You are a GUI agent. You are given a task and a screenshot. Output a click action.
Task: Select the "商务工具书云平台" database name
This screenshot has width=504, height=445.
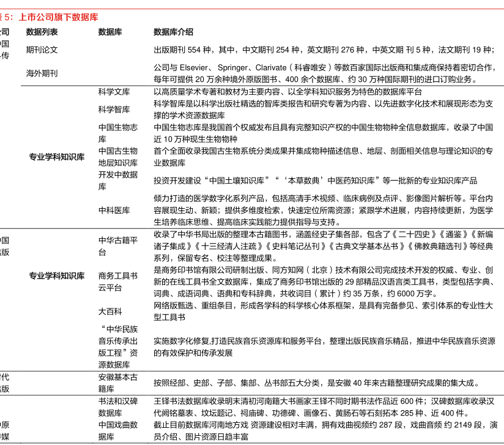pyautogui.click(x=118, y=282)
